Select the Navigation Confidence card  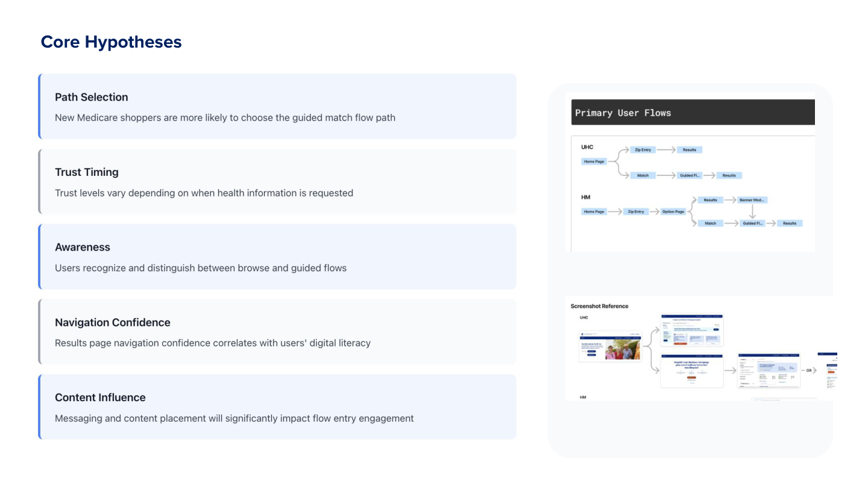277,331
